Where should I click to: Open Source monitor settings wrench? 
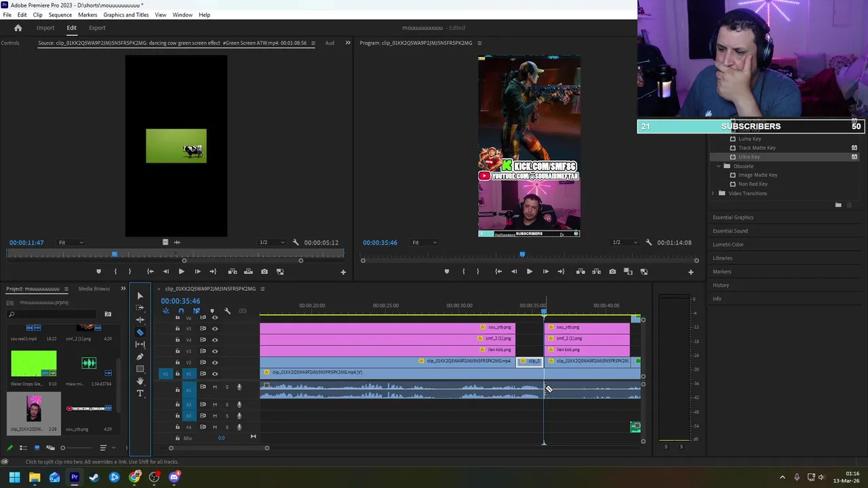[x=296, y=242]
